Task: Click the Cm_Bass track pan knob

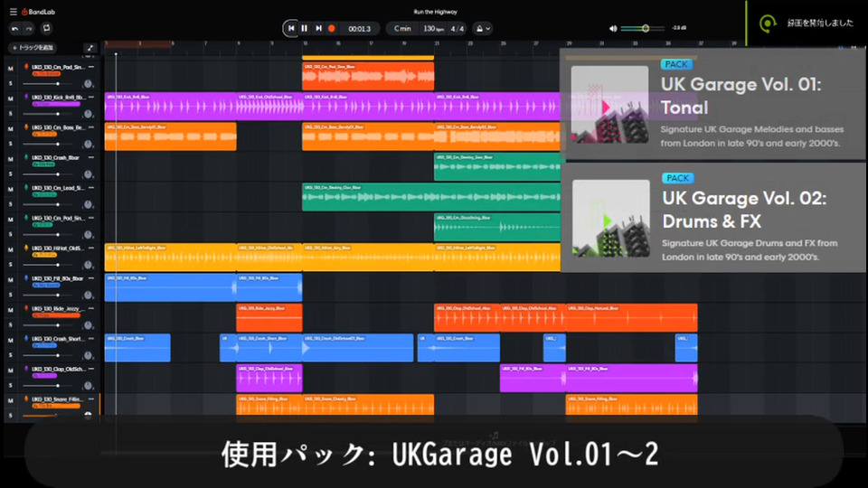Action: (88, 145)
